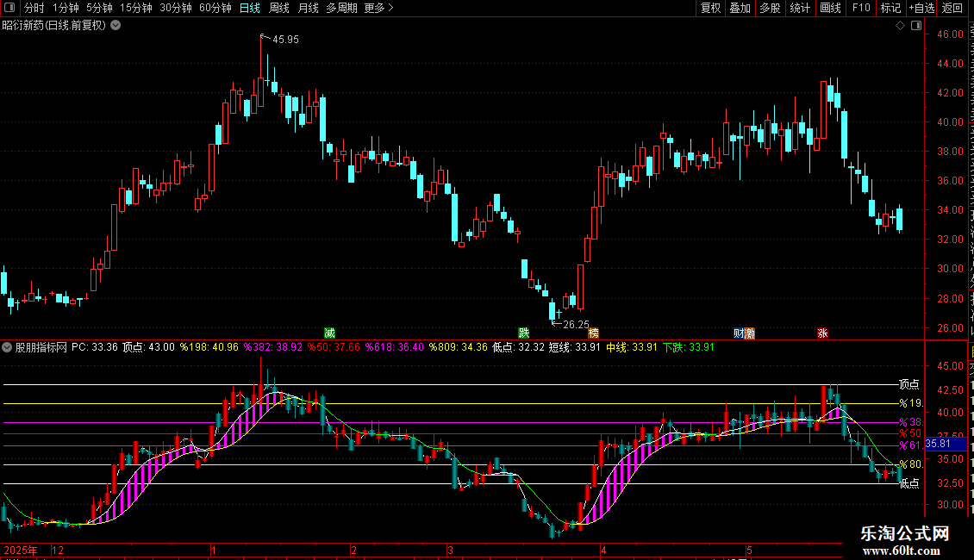Click the blue 财 event marker
Viewport: 974px width, 560px height.
(739, 333)
